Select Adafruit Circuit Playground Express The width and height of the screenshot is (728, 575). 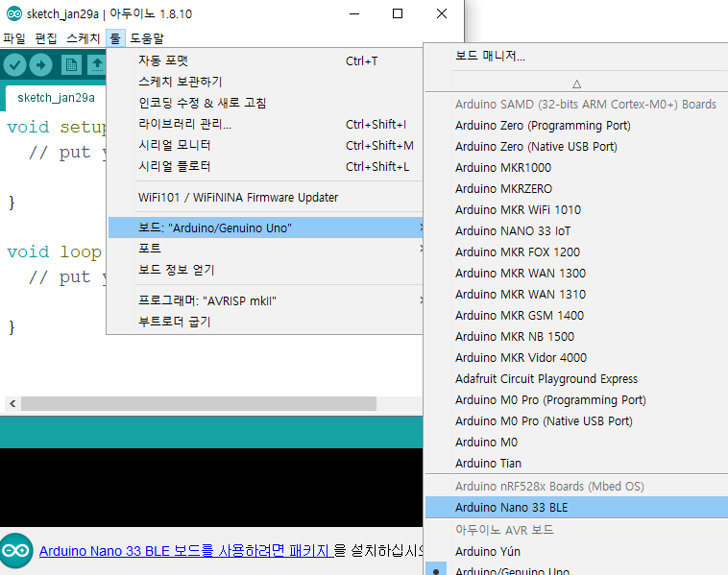tap(576, 378)
